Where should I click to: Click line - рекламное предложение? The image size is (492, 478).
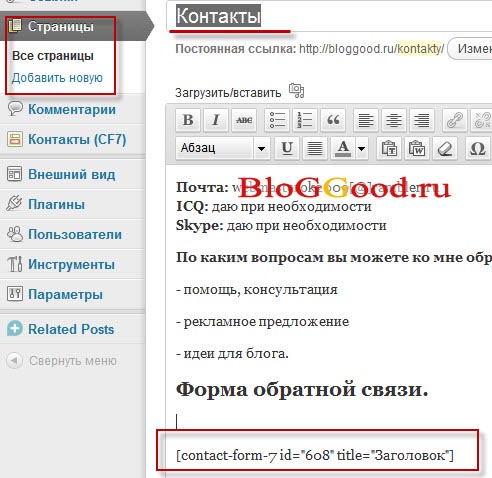click(x=263, y=322)
